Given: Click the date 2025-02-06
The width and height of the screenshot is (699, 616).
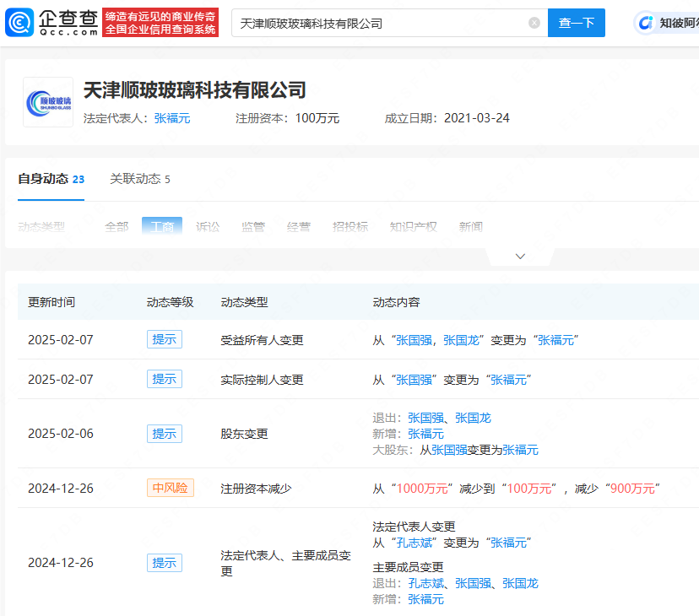Looking at the screenshot, I should click(61, 434).
